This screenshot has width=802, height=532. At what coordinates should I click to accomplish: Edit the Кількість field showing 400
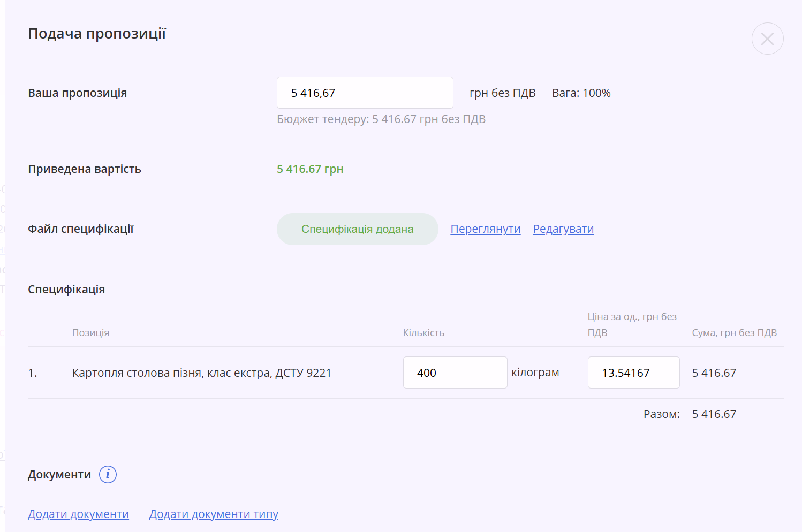[x=455, y=373]
